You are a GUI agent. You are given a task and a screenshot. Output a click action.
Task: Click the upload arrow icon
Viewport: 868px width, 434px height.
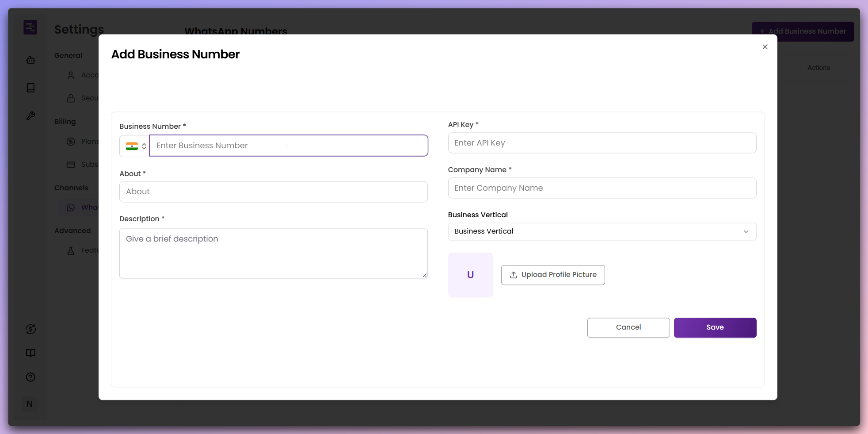pos(513,275)
